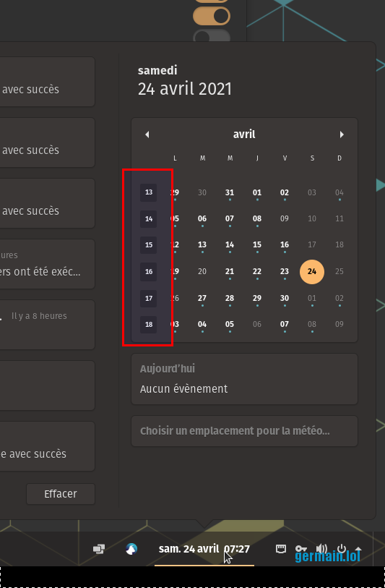Click the avril month label
Image resolution: width=385 pixels, height=588 pixels.
(x=244, y=135)
